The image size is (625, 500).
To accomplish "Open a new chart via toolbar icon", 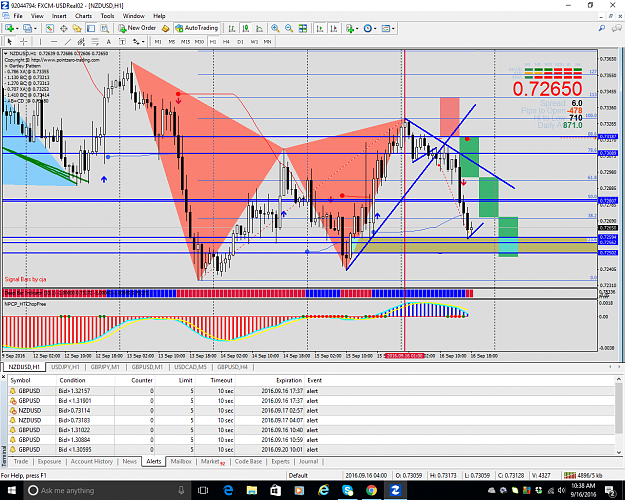I will pyautogui.click(x=9, y=28).
